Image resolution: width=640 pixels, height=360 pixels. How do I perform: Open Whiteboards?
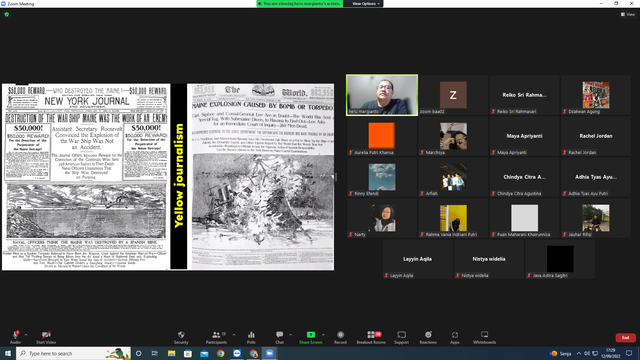[484, 337]
